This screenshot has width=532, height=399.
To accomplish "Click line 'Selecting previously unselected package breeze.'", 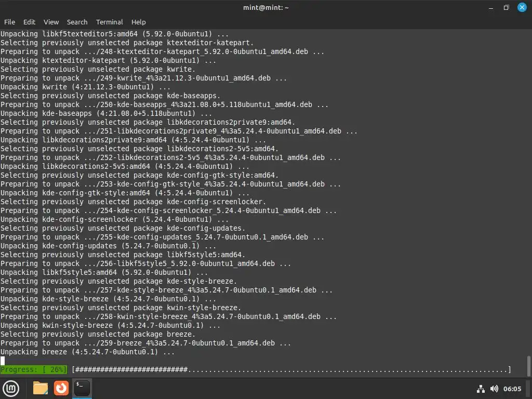I will click(x=98, y=334).
